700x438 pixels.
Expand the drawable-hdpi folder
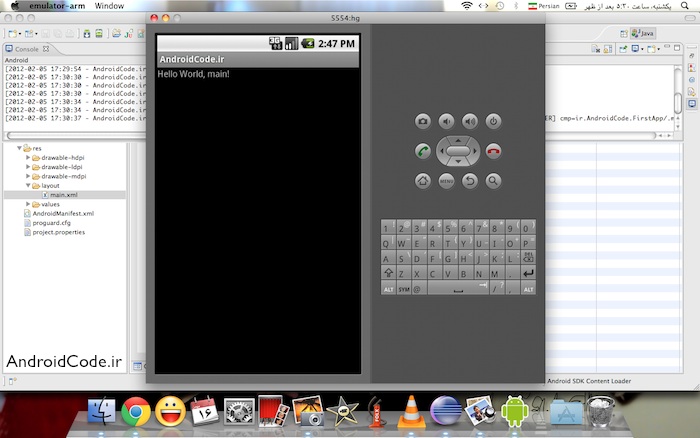click(28, 158)
